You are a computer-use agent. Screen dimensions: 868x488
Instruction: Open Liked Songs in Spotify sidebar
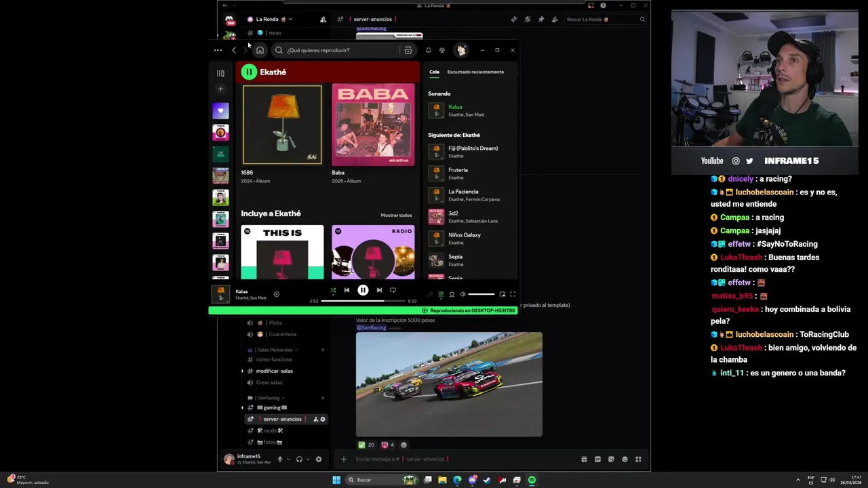point(220,110)
